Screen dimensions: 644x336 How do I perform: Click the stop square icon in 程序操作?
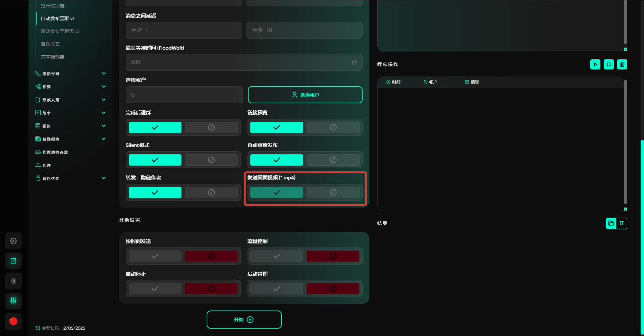point(608,64)
